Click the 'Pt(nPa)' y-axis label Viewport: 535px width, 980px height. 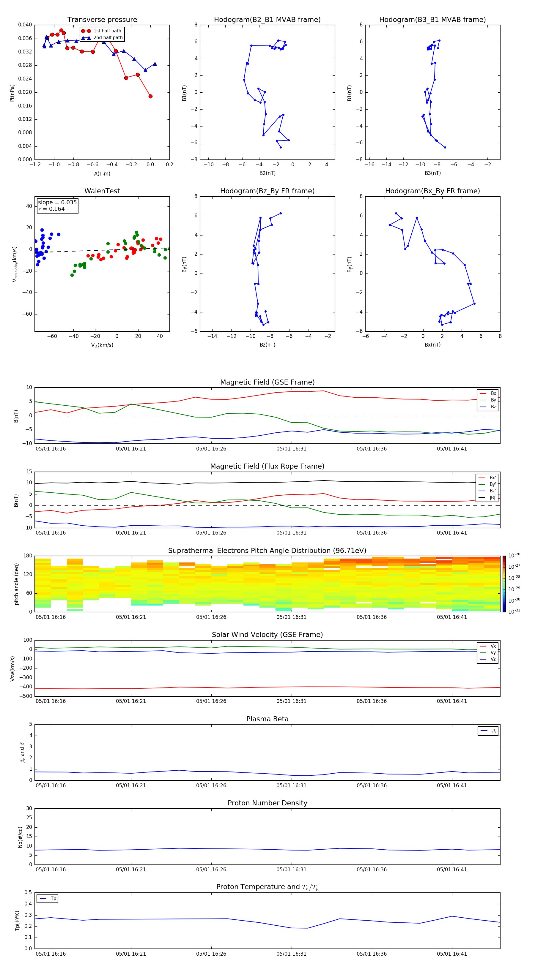click(x=12, y=92)
